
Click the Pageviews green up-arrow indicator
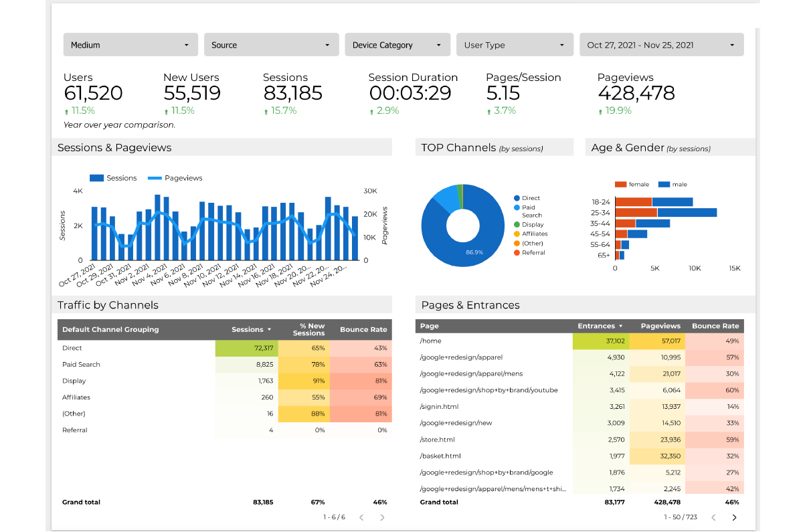pos(600,112)
